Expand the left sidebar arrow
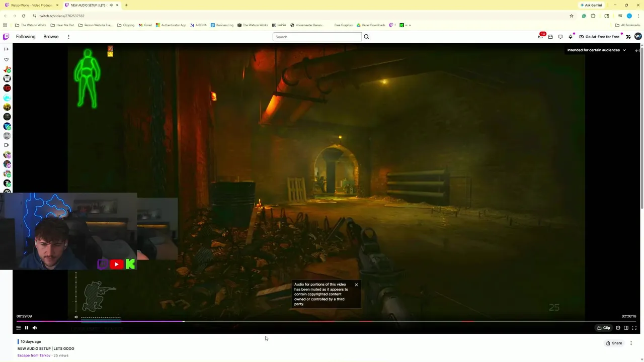 pos(6,49)
